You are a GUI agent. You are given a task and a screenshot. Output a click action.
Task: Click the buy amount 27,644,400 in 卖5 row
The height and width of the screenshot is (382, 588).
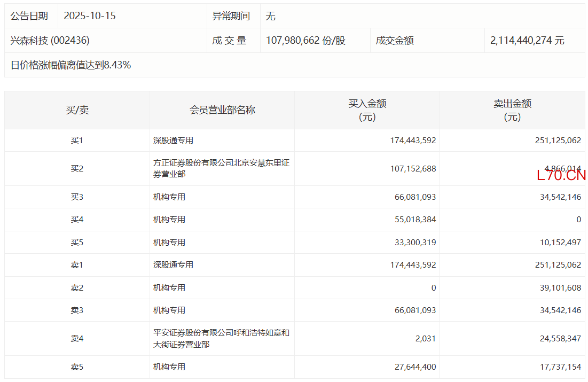click(415, 367)
